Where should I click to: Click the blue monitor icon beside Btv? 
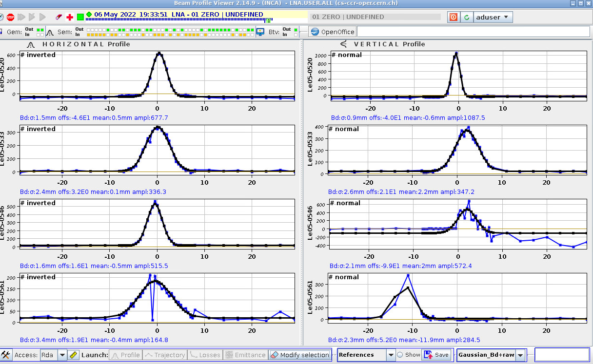pyautogui.click(x=260, y=32)
